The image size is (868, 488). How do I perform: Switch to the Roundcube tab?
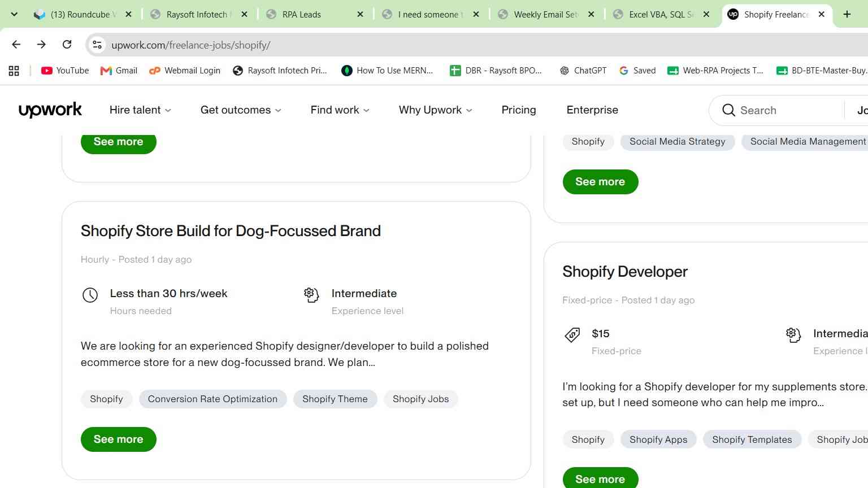pyautogui.click(x=83, y=14)
